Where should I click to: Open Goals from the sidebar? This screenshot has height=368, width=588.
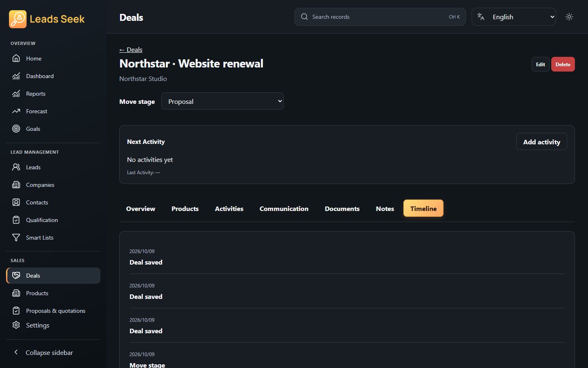[x=53, y=129]
